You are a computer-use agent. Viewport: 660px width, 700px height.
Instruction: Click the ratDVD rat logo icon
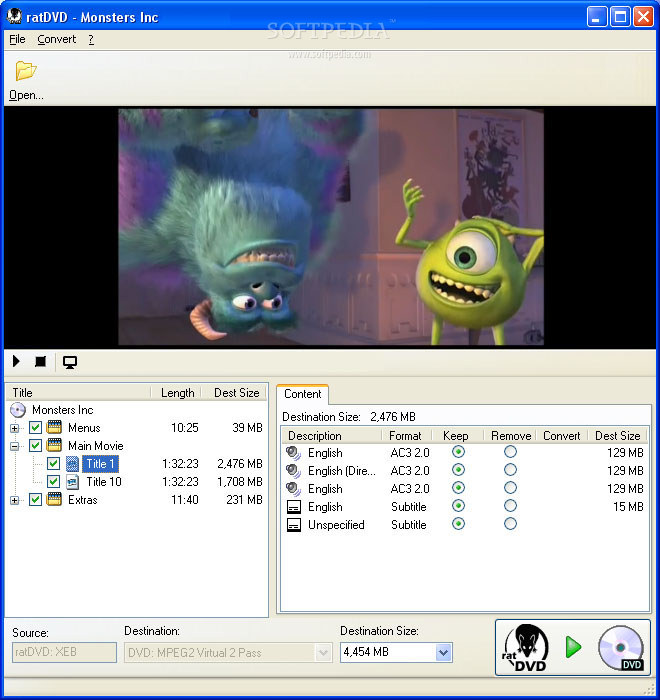526,648
